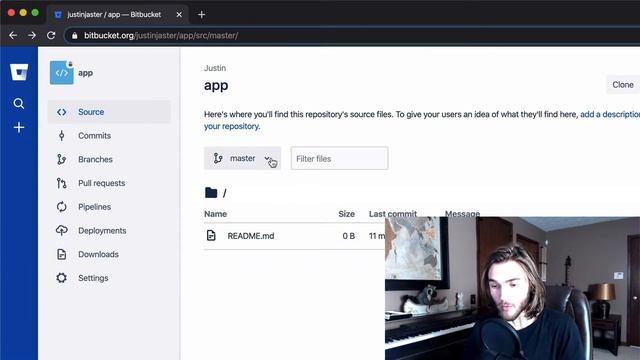Open search from the blue sidebar
The height and width of the screenshot is (360, 640).
[x=19, y=103]
